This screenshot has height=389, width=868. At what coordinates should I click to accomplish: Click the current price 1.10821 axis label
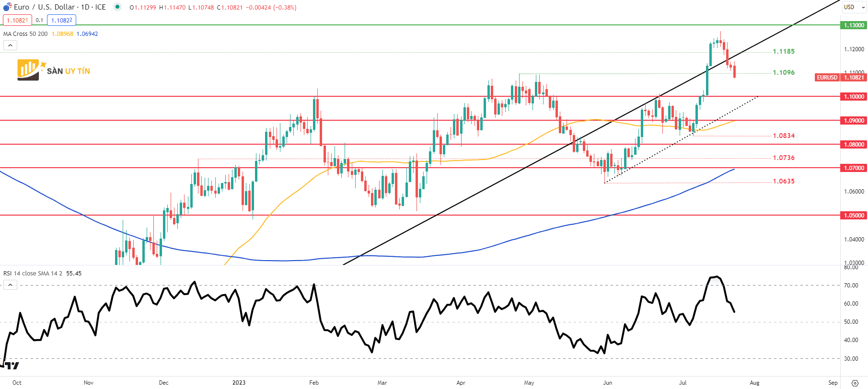coord(854,77)
